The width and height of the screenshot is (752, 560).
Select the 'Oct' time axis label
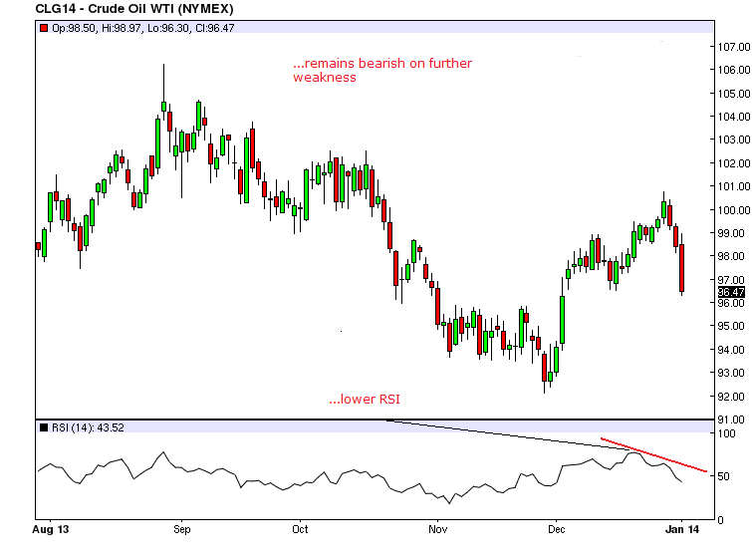(302, 533)
